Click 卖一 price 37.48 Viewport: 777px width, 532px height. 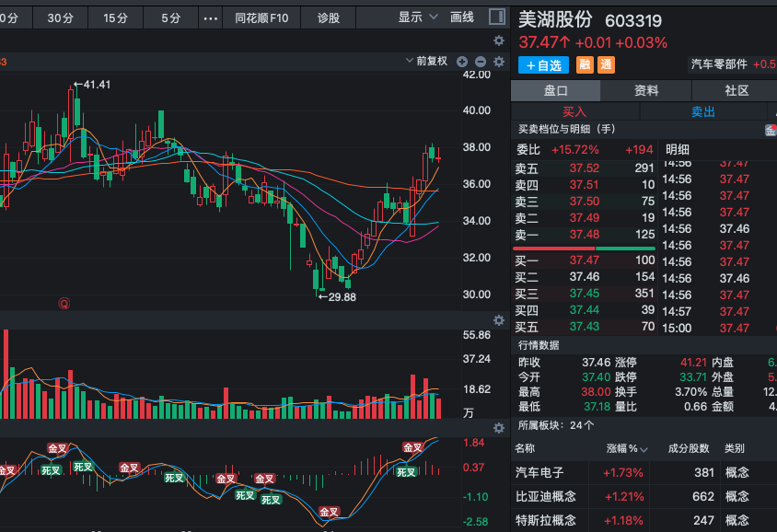pyautogui.click(x=585, y=235)
